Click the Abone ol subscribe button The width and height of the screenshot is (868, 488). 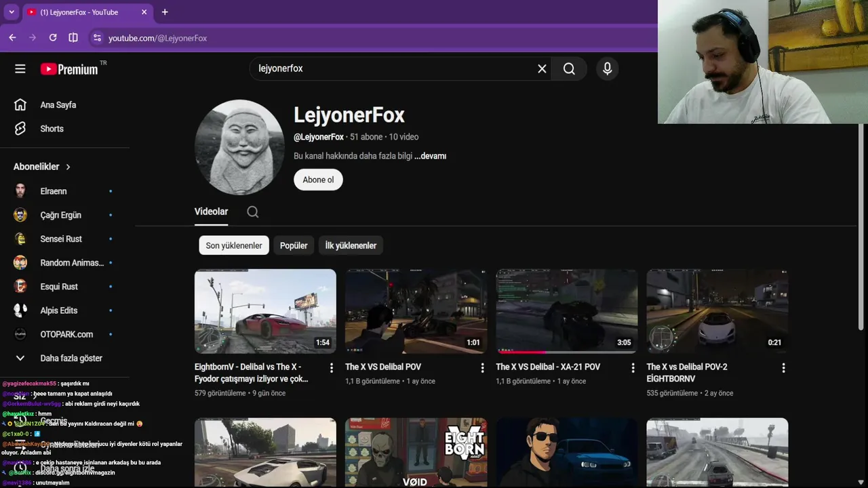(318, 180)
